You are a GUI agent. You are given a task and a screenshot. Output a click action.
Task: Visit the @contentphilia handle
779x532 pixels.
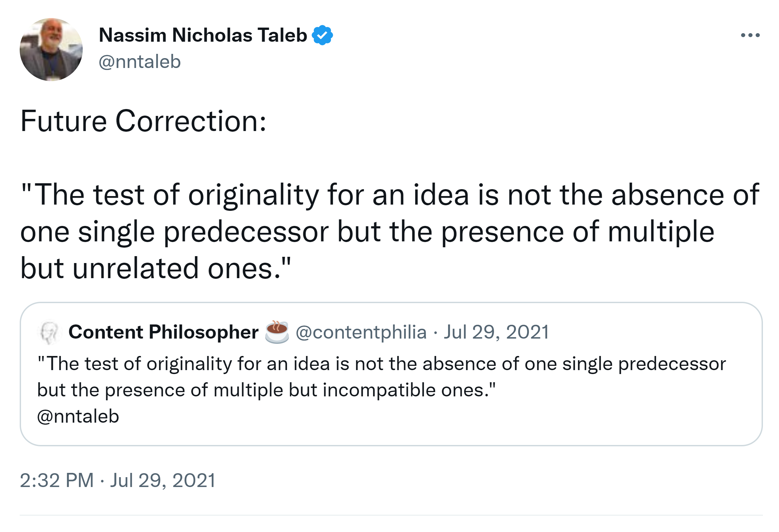click(361, 332)
